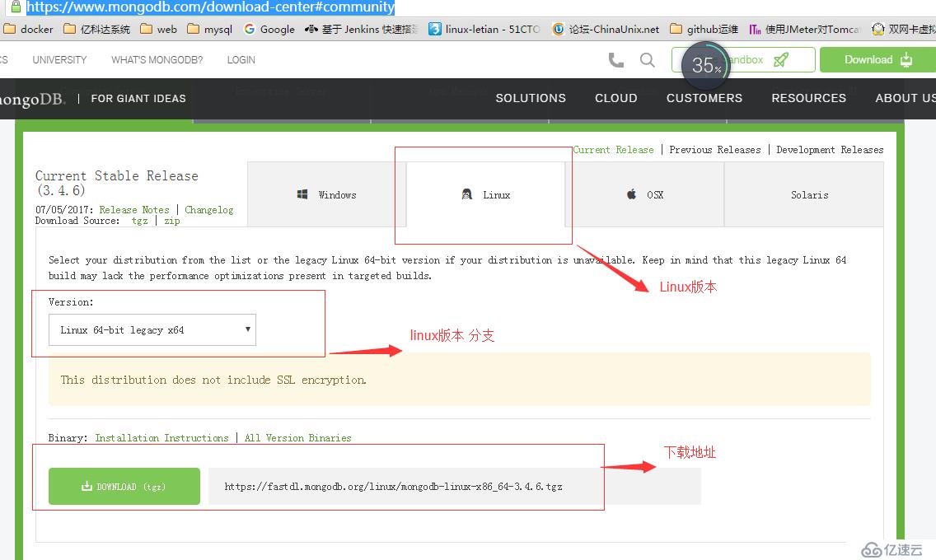Open the mysql bookmark folder
This screenshot has width=936, height=560.
(209, 29)
